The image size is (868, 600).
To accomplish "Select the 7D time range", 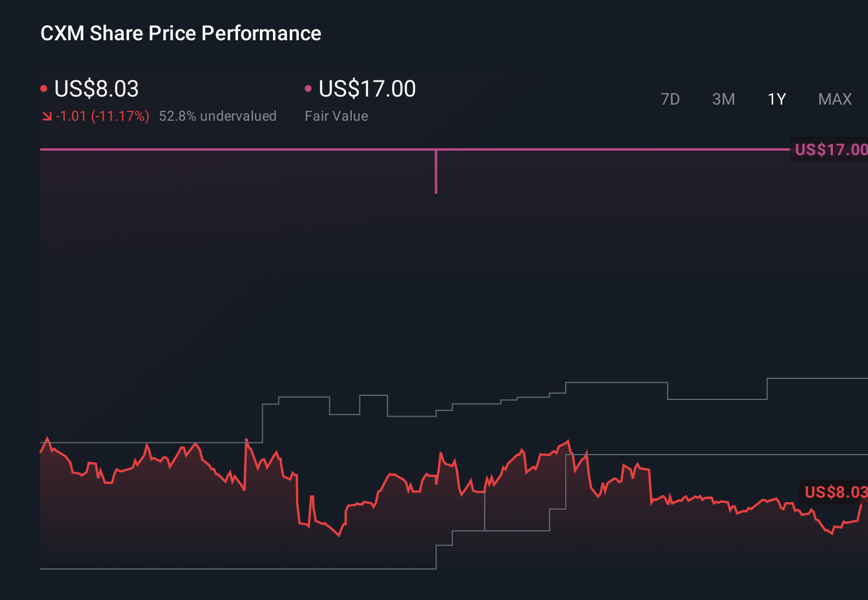I will (x=670, y=99).
